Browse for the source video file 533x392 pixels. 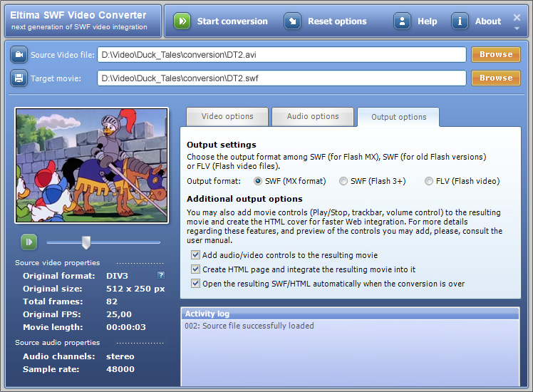click(x=496, y=54)
